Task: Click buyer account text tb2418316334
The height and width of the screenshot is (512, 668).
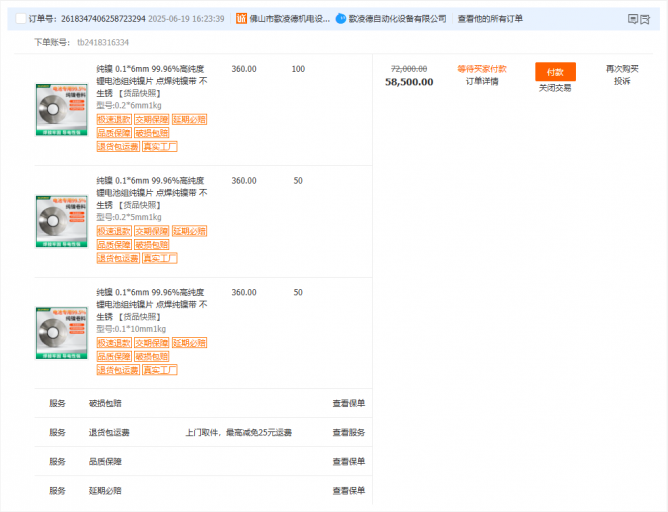Action: (x=103, y=42)
